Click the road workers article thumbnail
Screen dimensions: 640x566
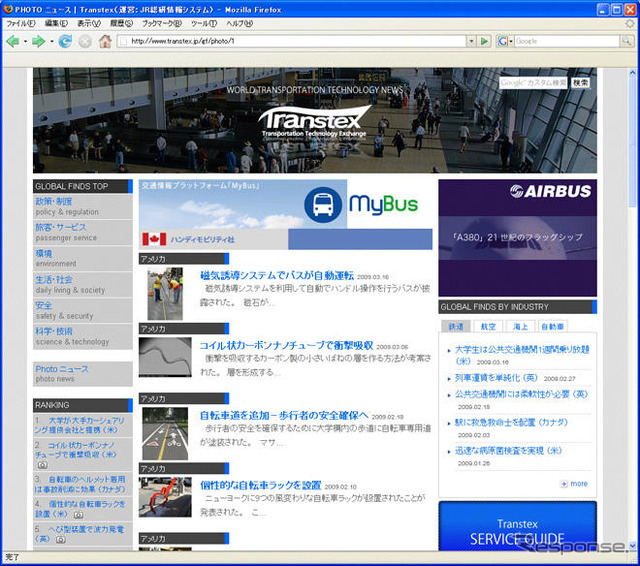(165, 293)
